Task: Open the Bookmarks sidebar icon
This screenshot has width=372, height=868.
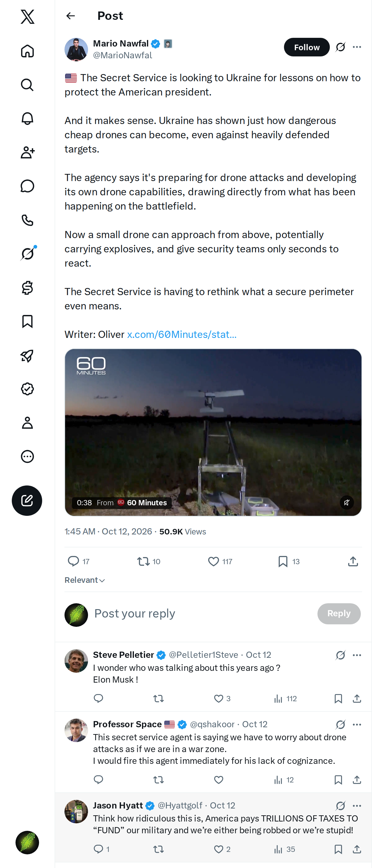Action: (x=27, y=321)
